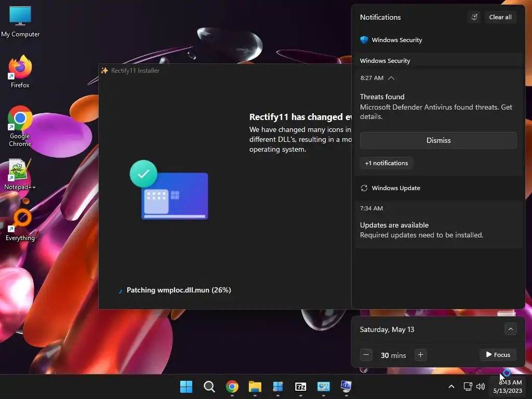Open the volume speaker icon in the tray
Screen dimensions: 532x399
click(481, 387)
